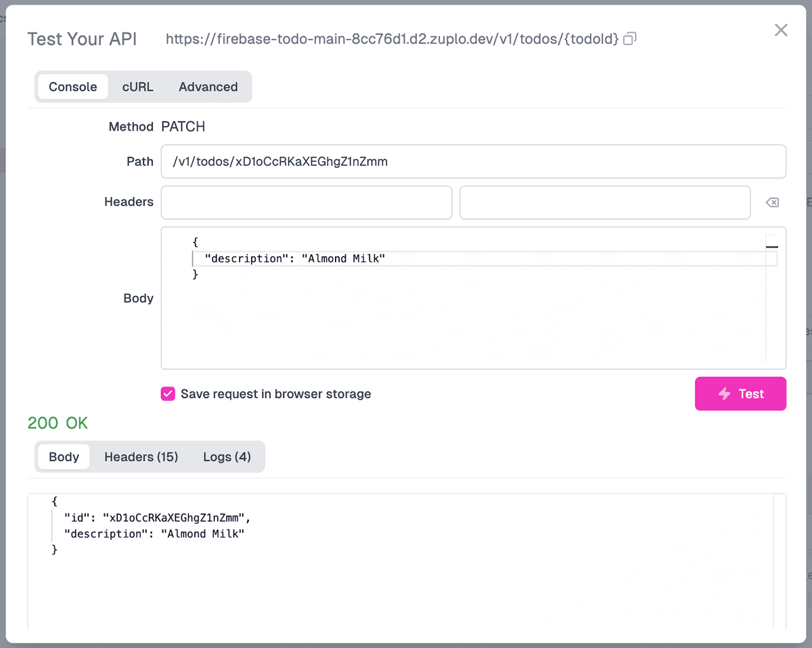Click the description line in request body
Image resolution: width=812 pixels, height=648 pixels.
coord(295,258)
